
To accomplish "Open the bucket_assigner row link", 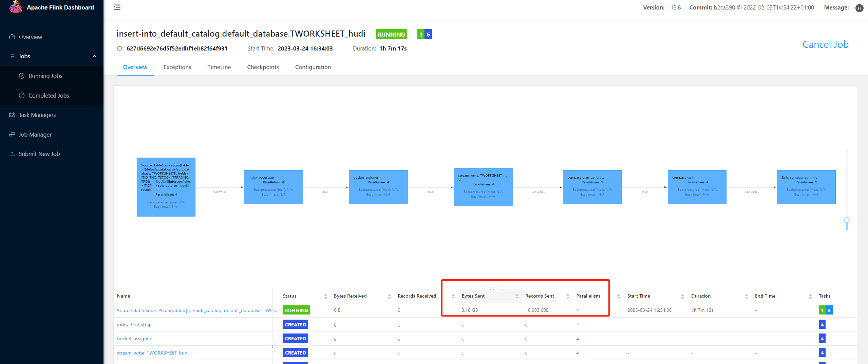I will (134, 339).
